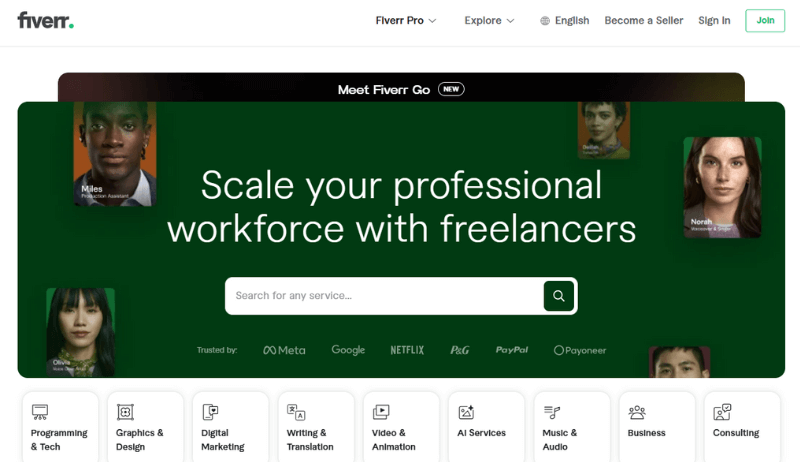Click the Consulting category icon

pyautogui.click(x=722, y=412)
